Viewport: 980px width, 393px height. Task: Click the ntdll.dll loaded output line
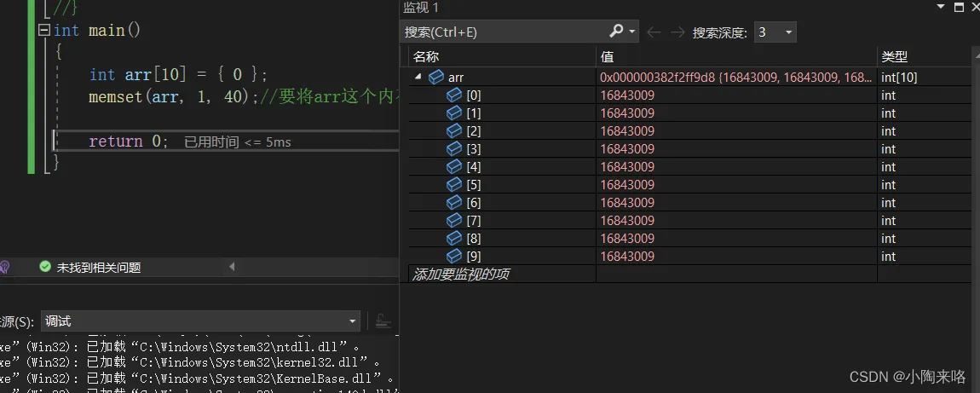(180, 346)
